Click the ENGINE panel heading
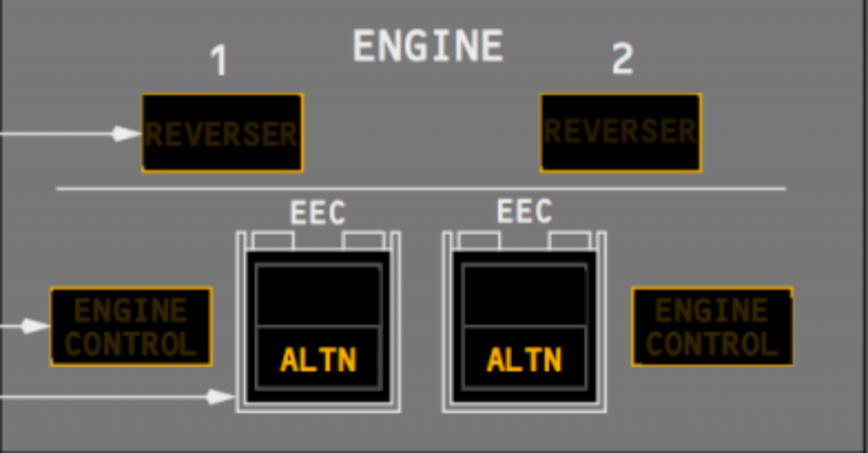The image size is (868, 453). [428, 46]
